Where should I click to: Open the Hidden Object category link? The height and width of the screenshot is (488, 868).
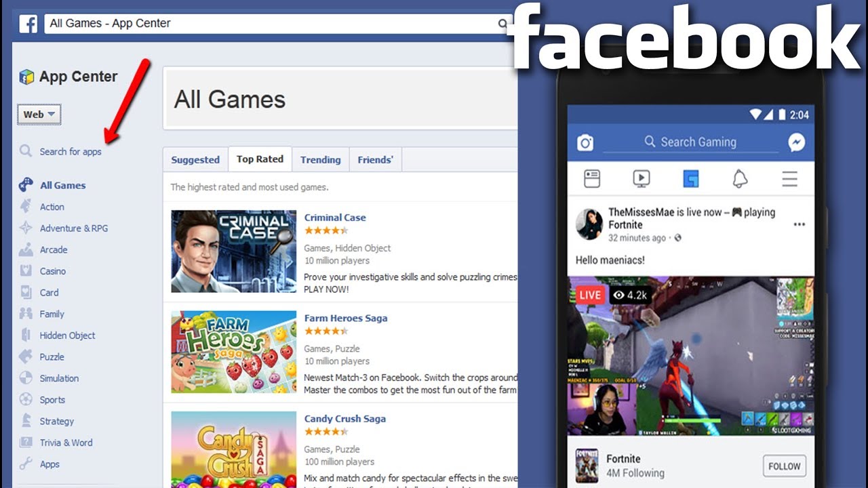click(67, 335)
